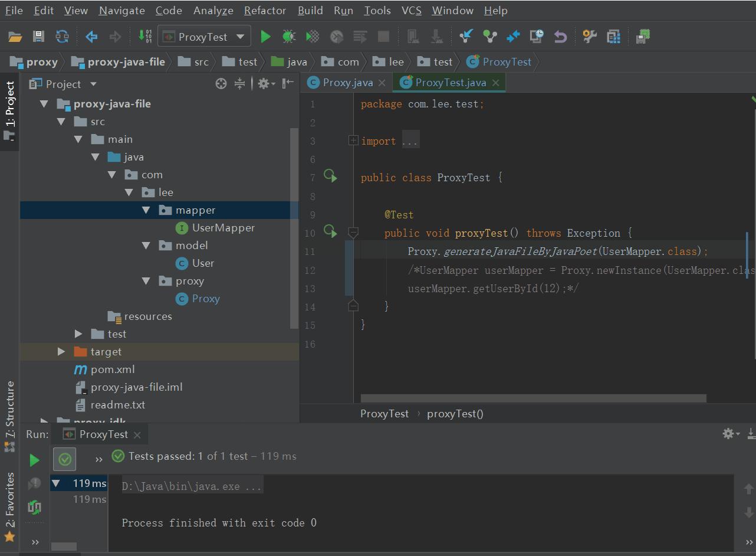Screen dimensions: 756x556
Task: Open project settings via wrench icon
Action: 590,37
